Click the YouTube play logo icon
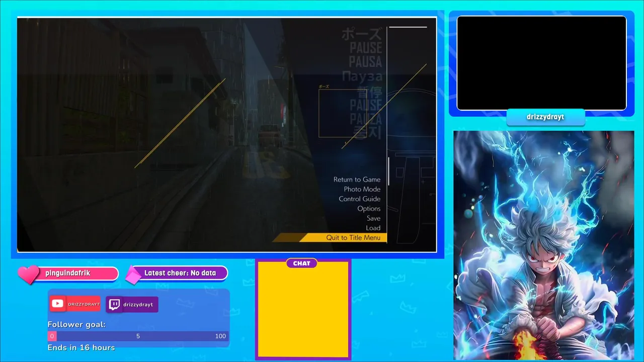 57,304
